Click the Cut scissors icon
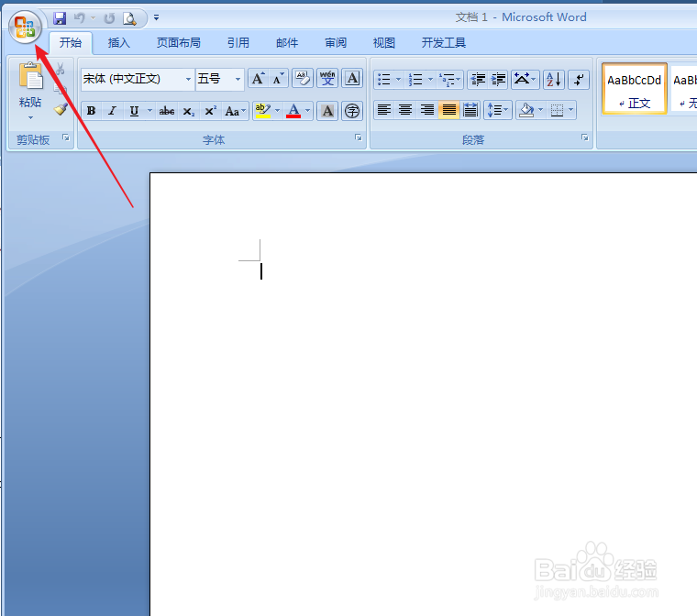Viewport: 697px width, 616px height. [x=61, y=69]
